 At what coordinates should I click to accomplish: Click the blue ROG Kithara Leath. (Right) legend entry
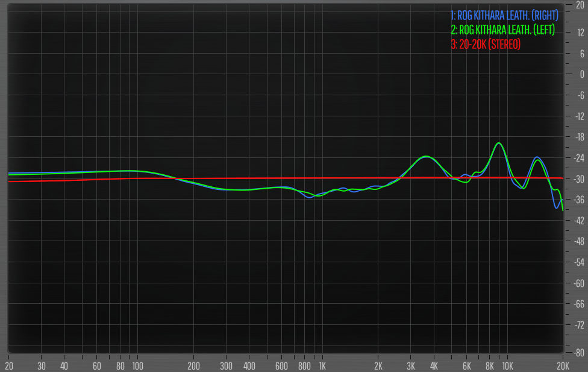[504, 14]
